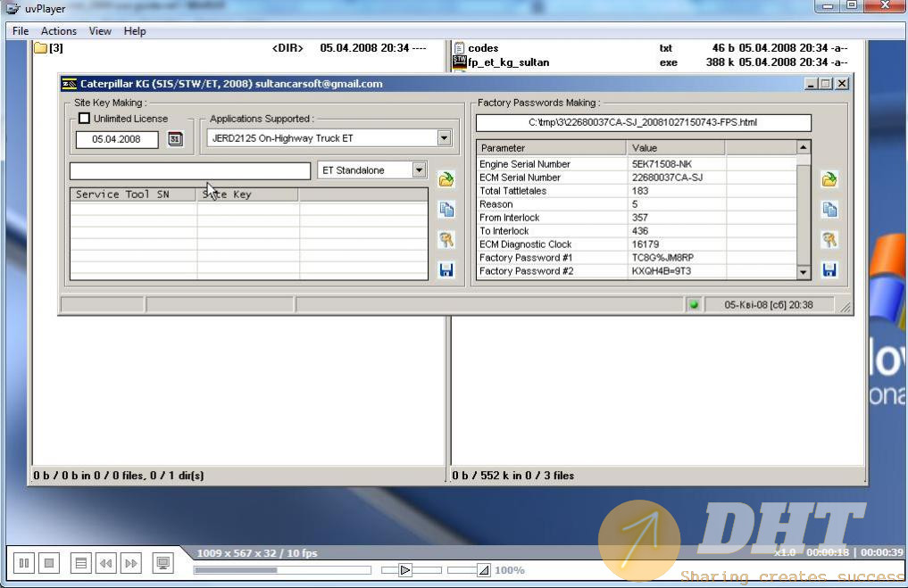Select the Factory Password #1 row
Screen dimensions: 908x588
click(x=637, y=258)
